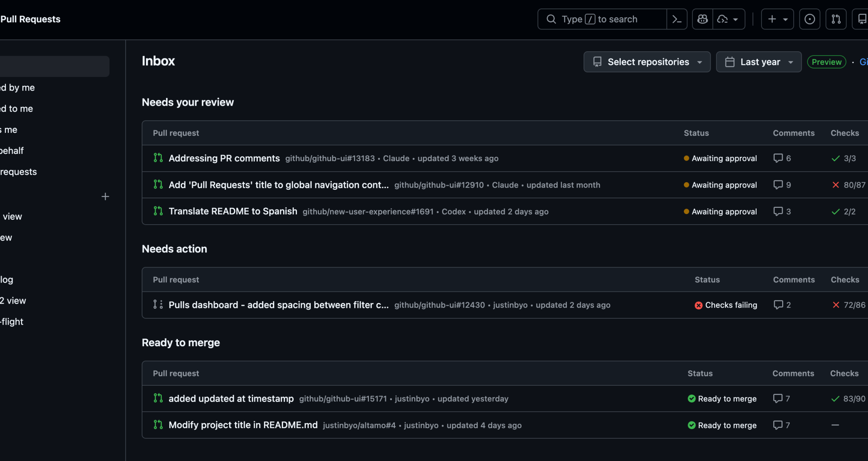Open the pull requests icon in header
Viewport: 868px width, 461px height.
coord(836,19)
